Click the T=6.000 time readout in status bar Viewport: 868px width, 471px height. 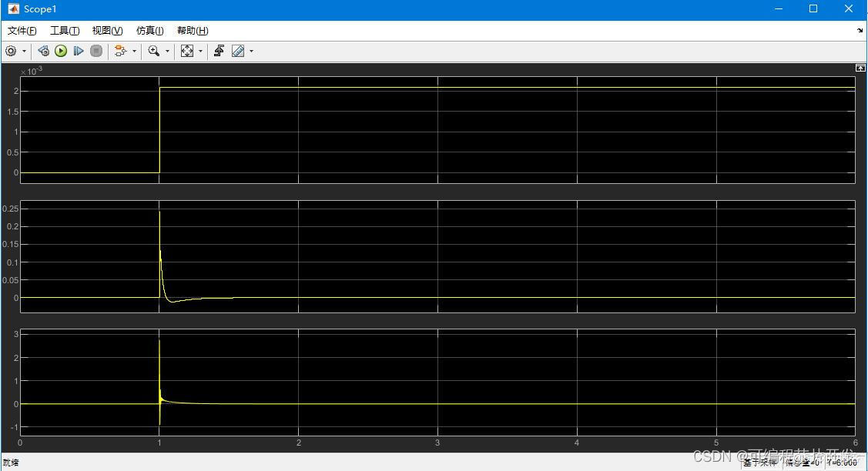pyautogui.click(x=843, y=462)
